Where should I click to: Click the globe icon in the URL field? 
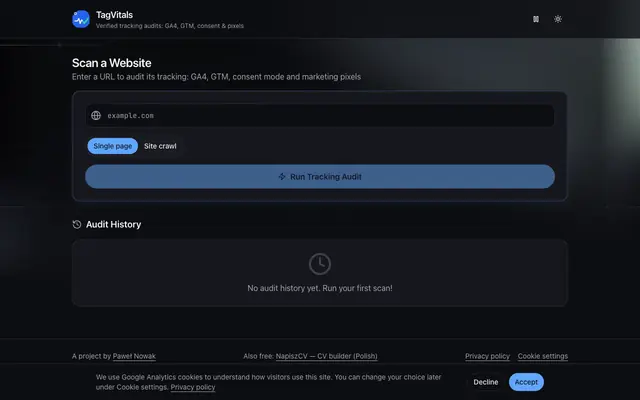click(96, 116)
